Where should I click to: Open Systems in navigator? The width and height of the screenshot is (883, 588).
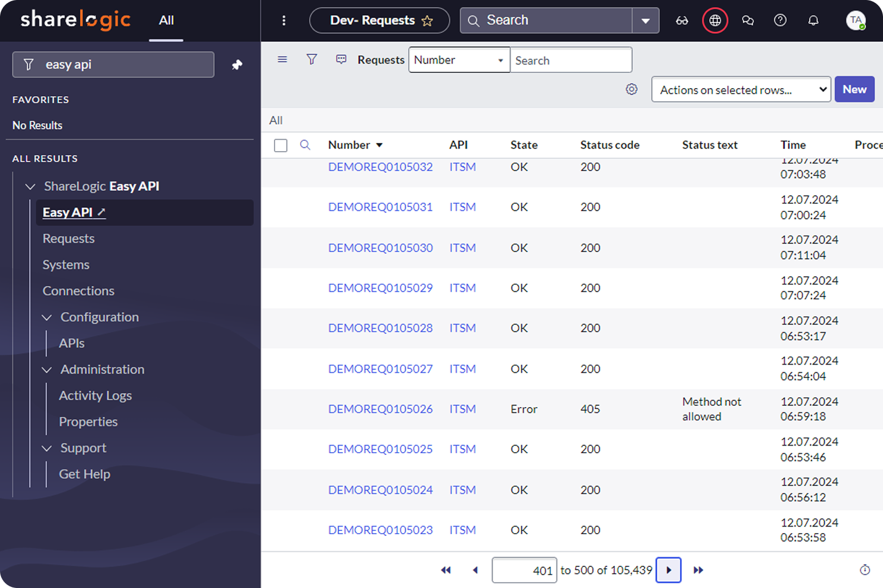click(66, 265)
